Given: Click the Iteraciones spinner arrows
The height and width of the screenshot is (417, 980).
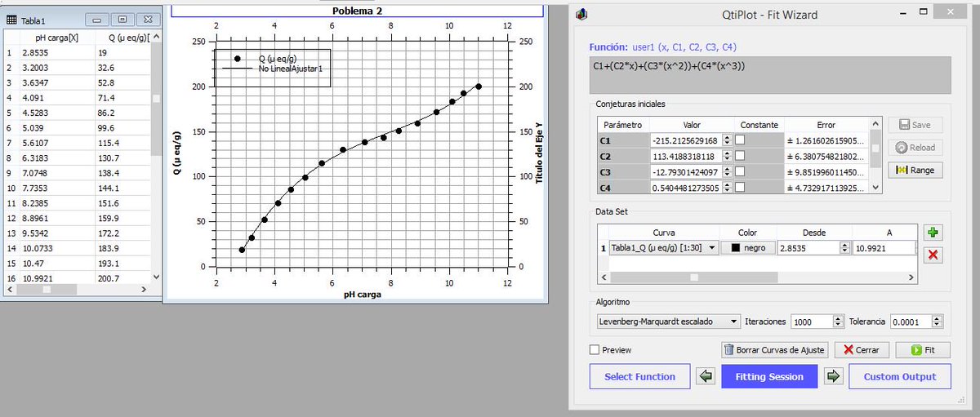Looking at the screenshot, I should [838, 322].
